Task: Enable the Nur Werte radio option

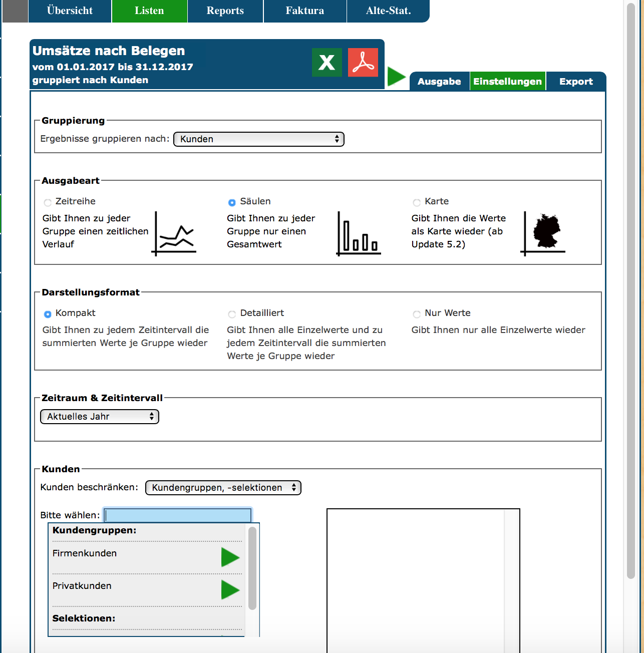Action: (417, 314)
